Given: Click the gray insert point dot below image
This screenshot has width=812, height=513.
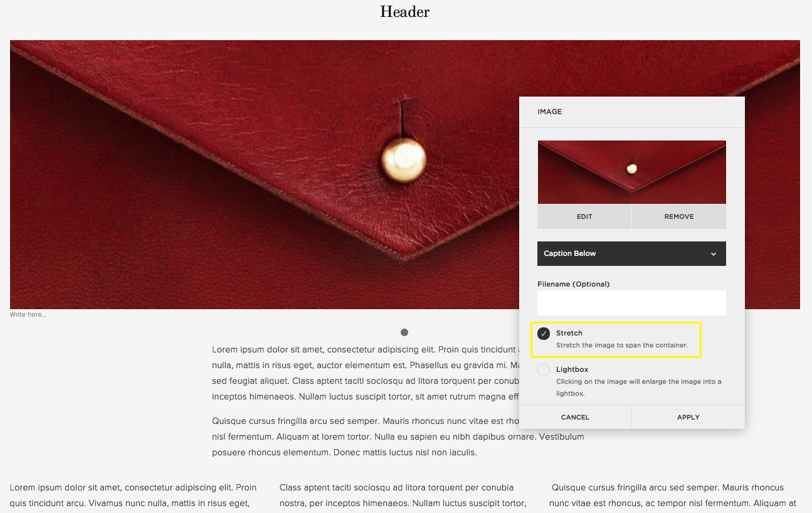Looking at the screenshot, I should [x=404, y=332].
